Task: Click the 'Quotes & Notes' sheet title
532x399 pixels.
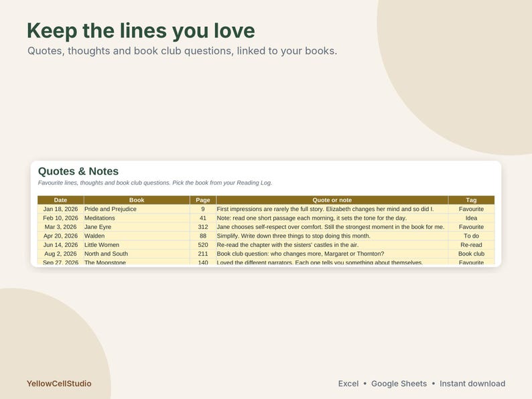Action: click(x=78, y=171)
